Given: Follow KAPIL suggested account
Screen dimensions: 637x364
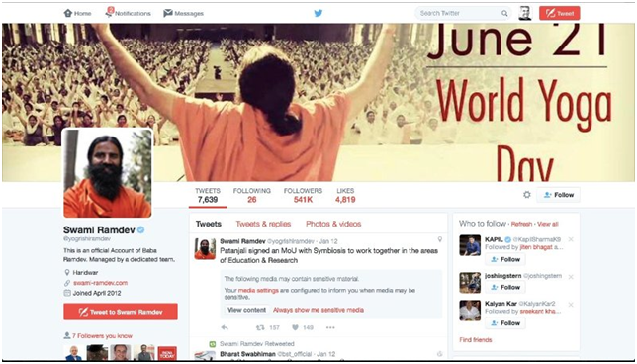Looking at the screenshot, I should [x=505, y=259].
